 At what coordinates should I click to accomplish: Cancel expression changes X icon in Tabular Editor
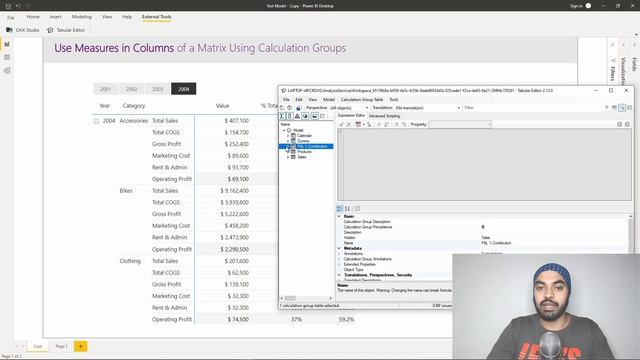[x=349, y=124]
